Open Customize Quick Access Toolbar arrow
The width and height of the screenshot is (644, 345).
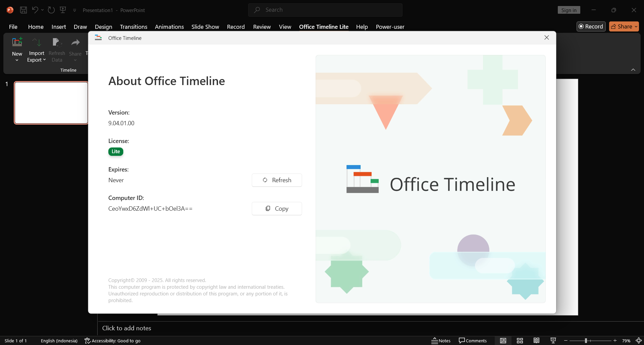pyautogui.click(x=74, y=10)
